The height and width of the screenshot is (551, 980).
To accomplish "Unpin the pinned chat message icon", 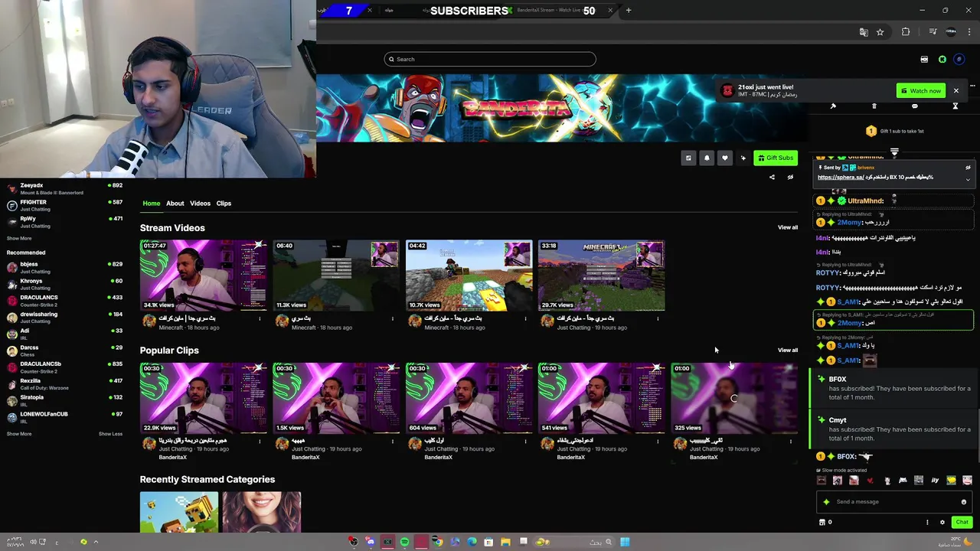I will click(x=968, y=168).
